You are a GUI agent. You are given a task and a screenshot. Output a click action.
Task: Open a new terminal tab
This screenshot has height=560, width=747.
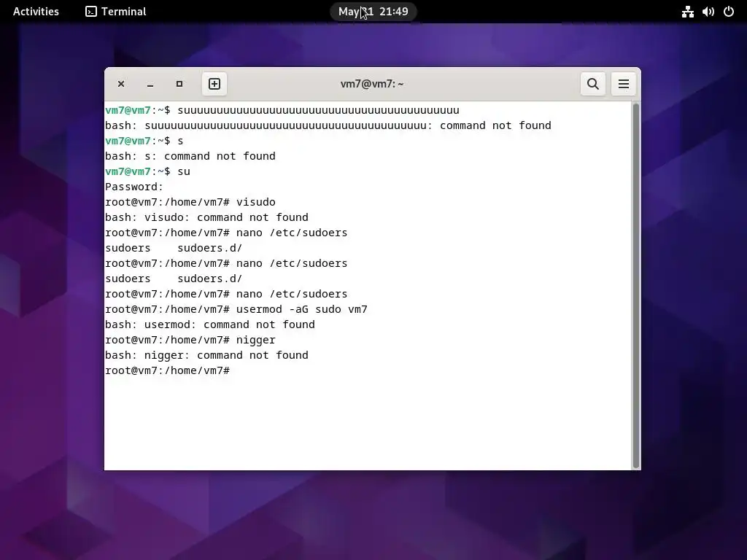click(x=214, y=84)
